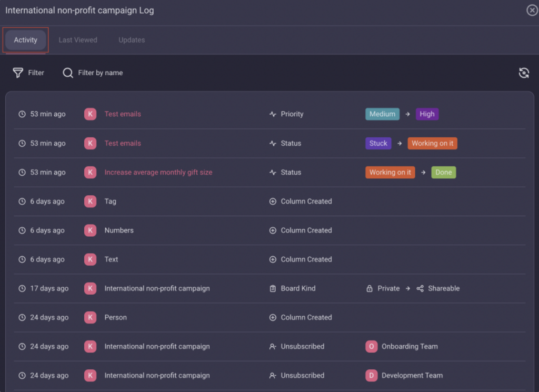Open Increase average monthly gift size link

[158, 172]
